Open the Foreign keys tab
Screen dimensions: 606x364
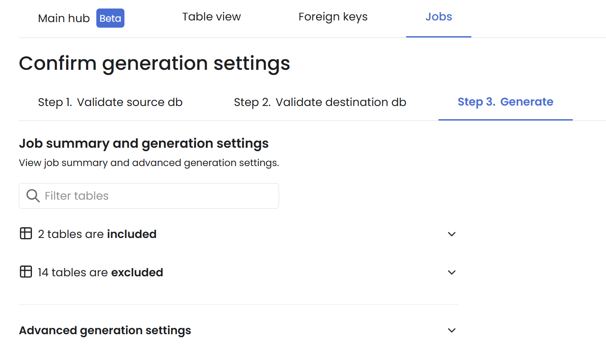(333, 17)
